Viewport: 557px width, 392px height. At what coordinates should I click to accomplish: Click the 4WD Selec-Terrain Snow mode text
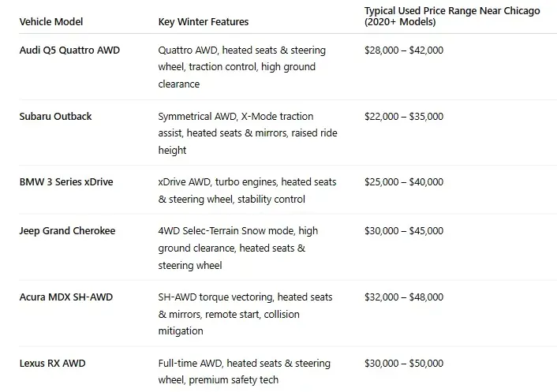pos(237,248)
